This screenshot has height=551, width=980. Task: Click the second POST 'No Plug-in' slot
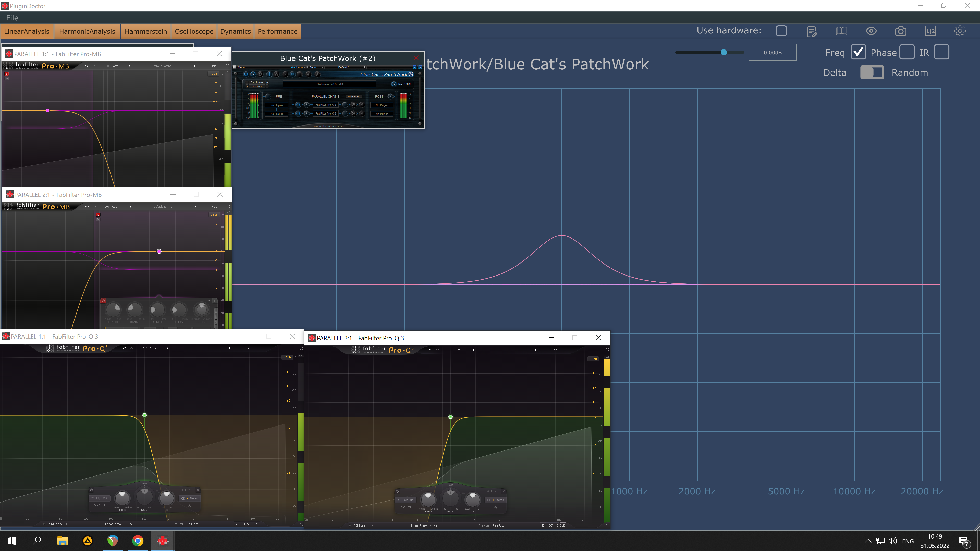(x=382, y=114)
